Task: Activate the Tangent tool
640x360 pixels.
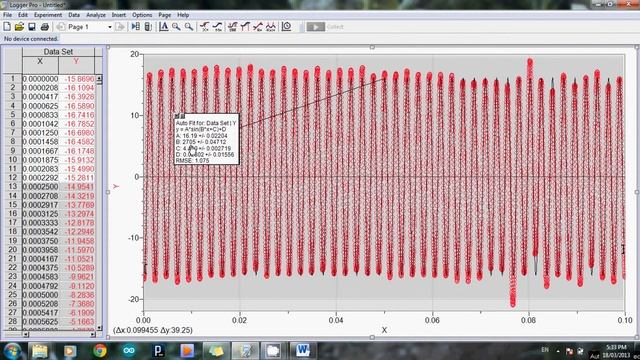Action: click(218, 27)
